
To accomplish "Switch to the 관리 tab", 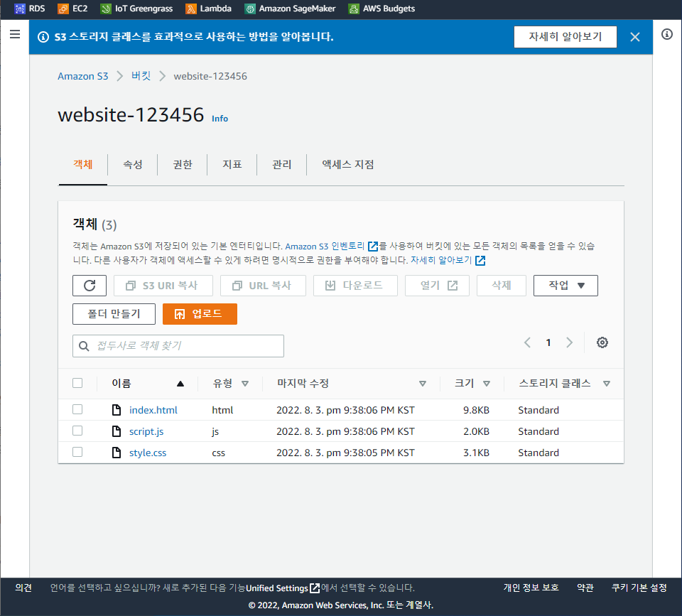I will tap(281, 164).
